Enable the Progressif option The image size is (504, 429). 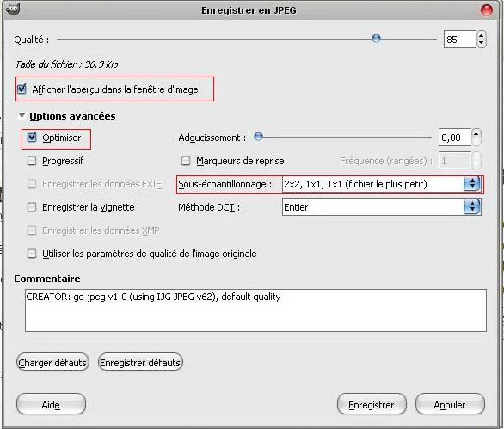click(32, 161)
